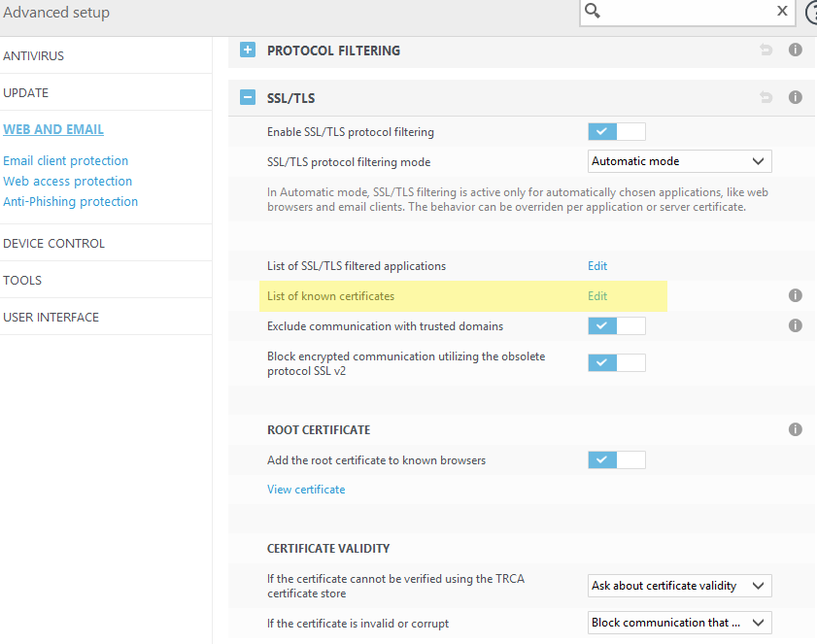Click View certificate link

click(x=306, y=490)
